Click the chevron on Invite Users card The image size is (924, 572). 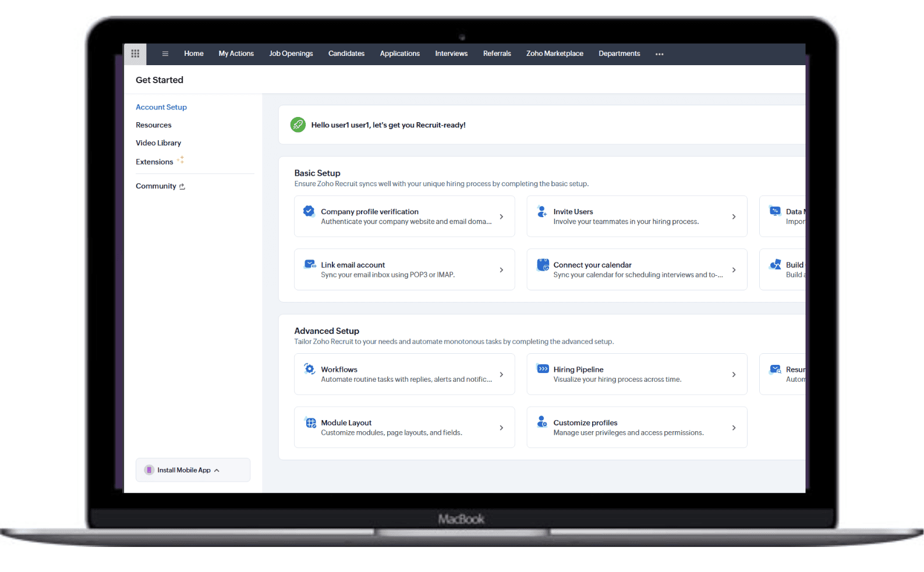pos(734,216)
